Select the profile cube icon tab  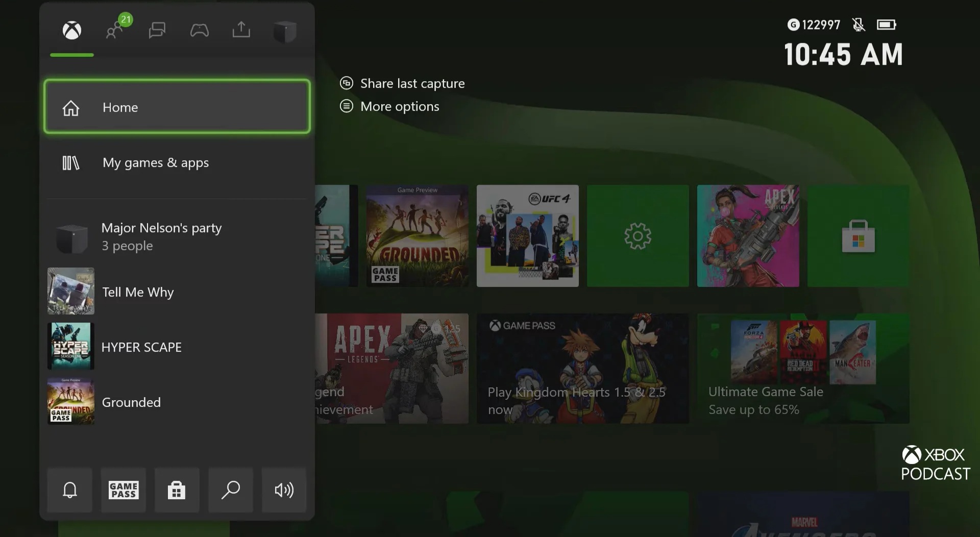point(284,32)
